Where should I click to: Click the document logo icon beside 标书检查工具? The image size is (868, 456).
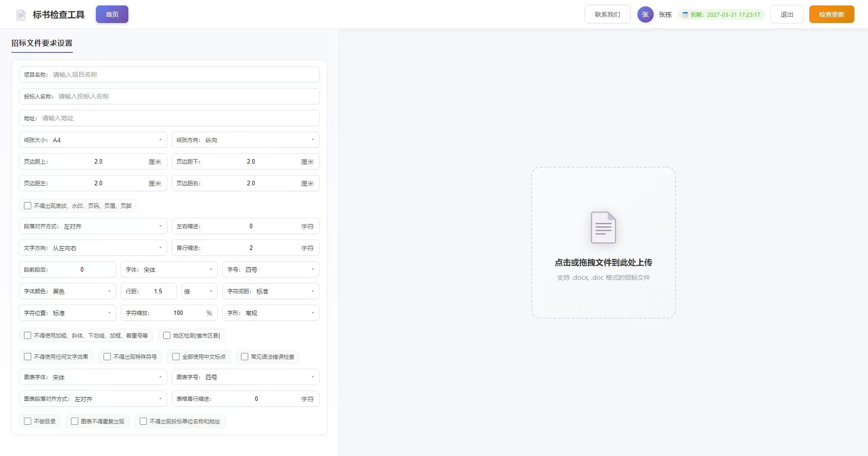(21, 15)
